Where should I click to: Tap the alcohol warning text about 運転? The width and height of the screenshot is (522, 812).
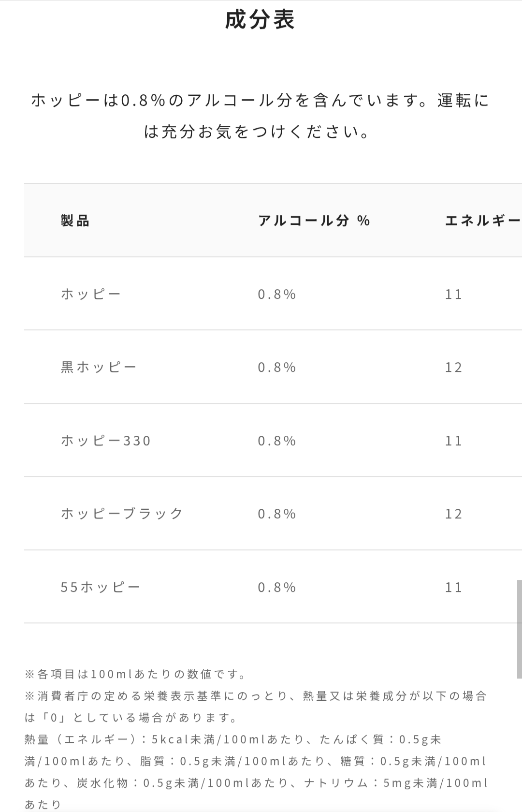click(260, 116)
